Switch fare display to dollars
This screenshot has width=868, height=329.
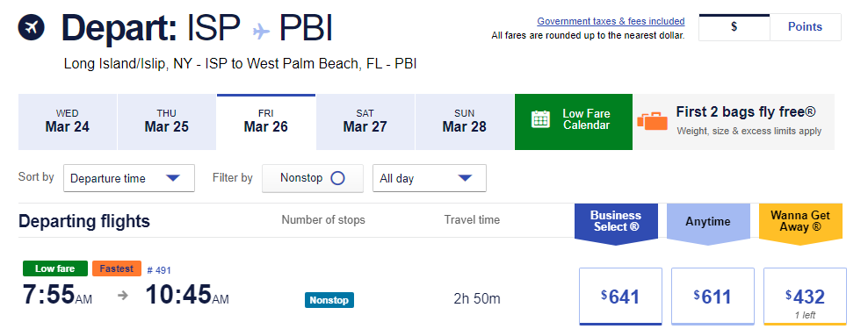point(734,27)
